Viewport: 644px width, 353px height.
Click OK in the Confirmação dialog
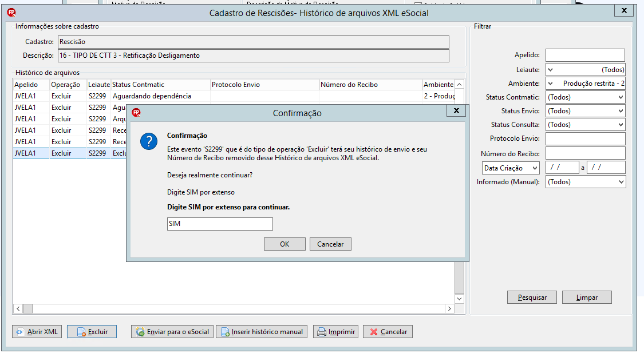[x=285, y=244]
